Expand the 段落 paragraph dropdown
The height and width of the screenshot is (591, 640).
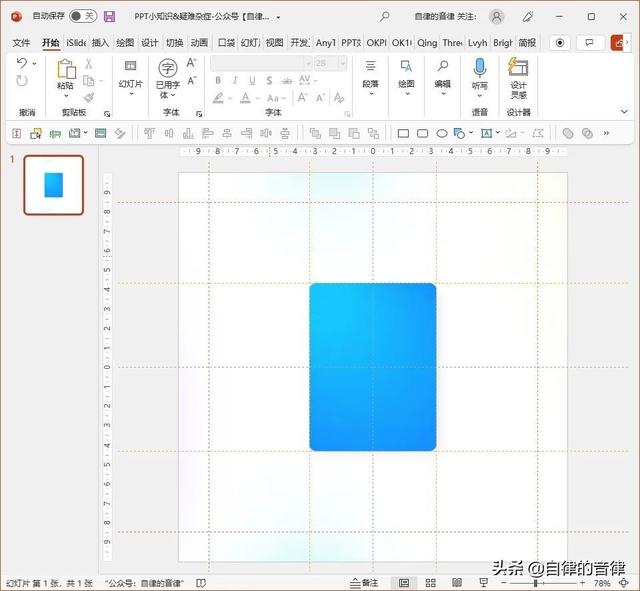coord(371,94)
